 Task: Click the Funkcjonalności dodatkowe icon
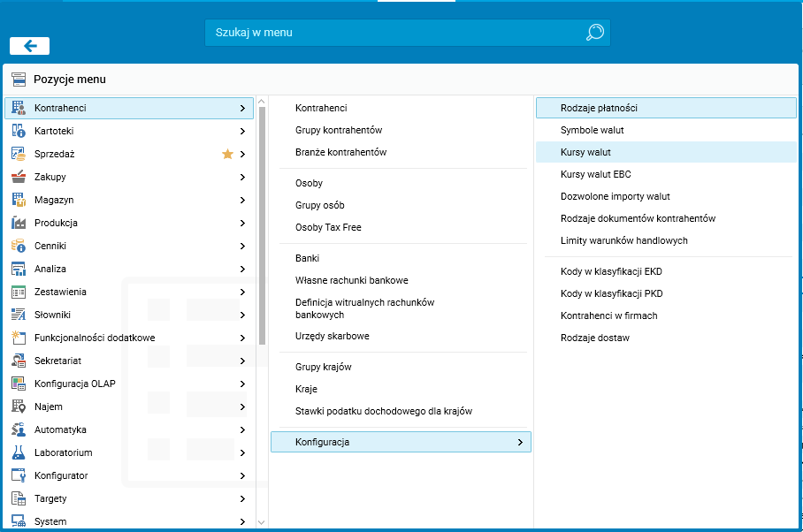[x=19, y=338]
